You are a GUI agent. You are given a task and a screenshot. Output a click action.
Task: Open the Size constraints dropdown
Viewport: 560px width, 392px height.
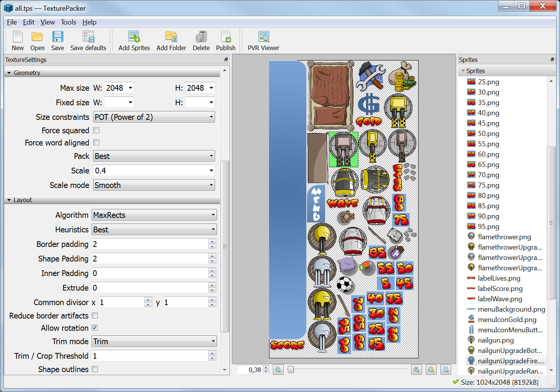[154, 117]
